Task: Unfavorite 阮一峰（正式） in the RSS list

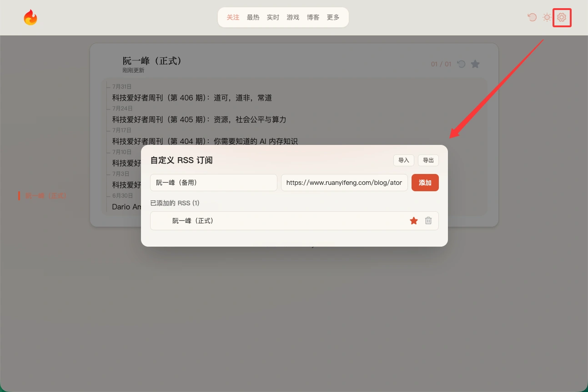Action: [x=414, y=221]
